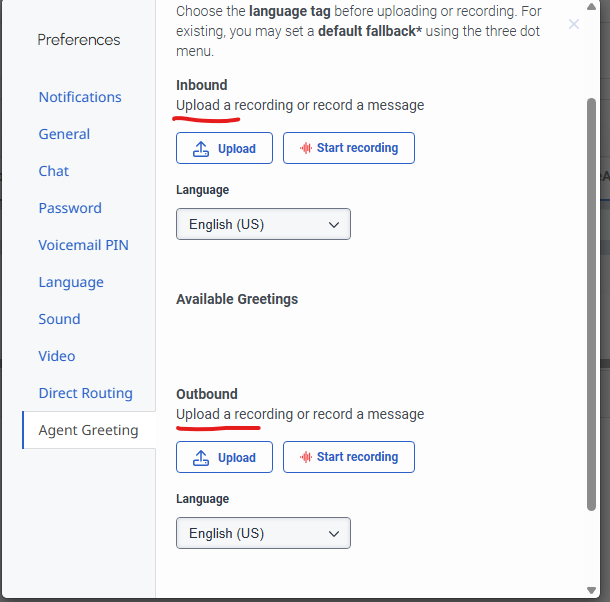Switch to Voicemail PIN settings

[x=83, y=245]
